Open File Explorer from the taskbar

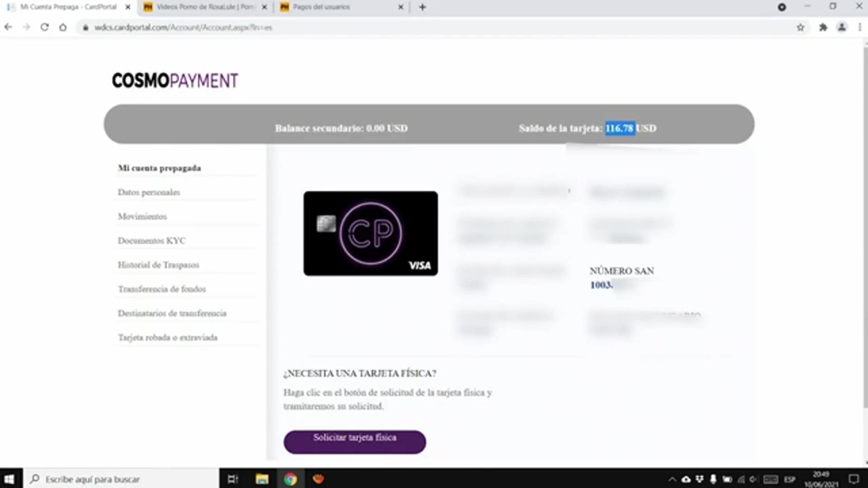[x=262, y=479]
